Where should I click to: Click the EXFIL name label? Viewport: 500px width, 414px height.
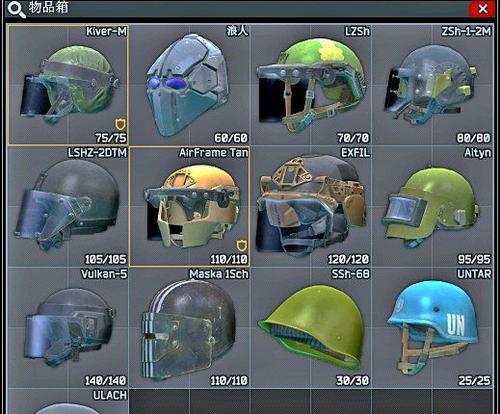point(355,153)
